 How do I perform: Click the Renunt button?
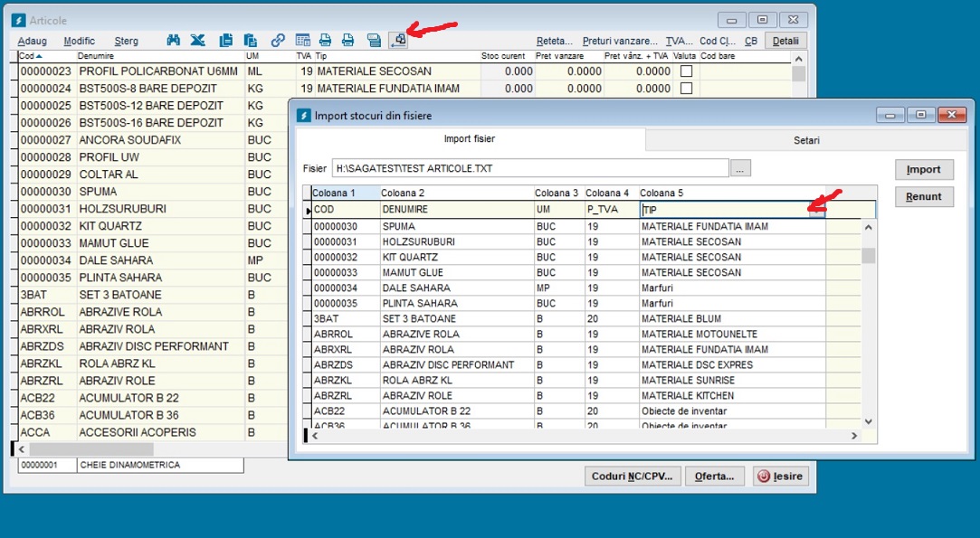[924, 196]
